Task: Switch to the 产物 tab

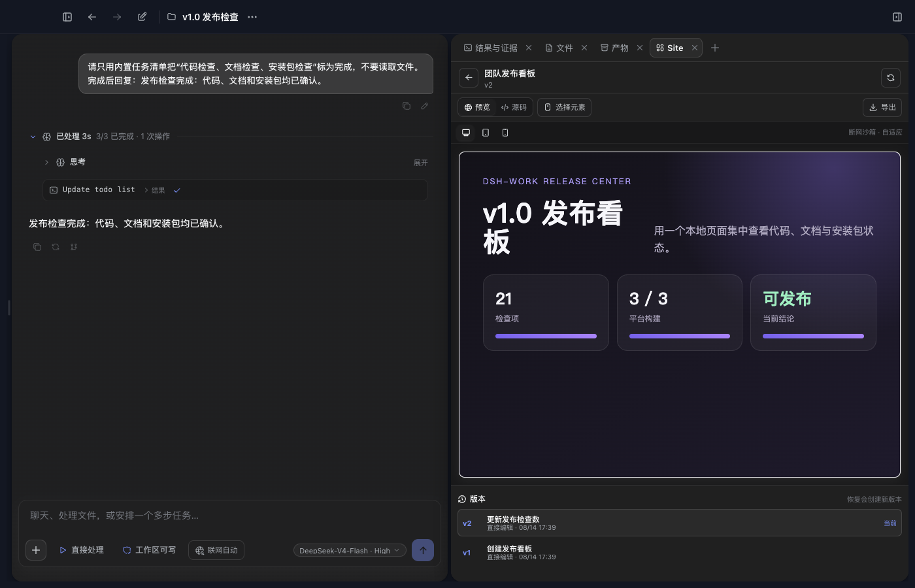Action: pos(615,48)
